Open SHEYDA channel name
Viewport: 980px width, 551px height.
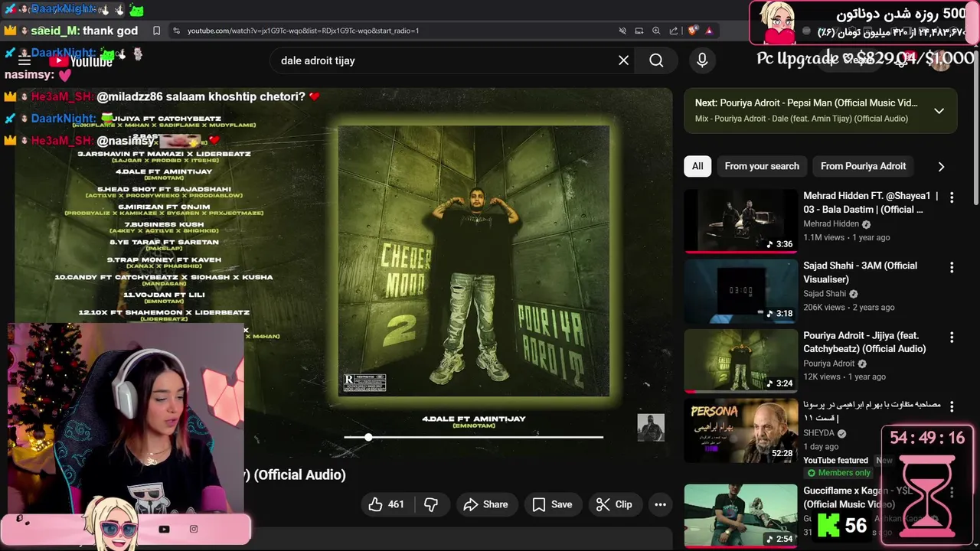point(819,433)
